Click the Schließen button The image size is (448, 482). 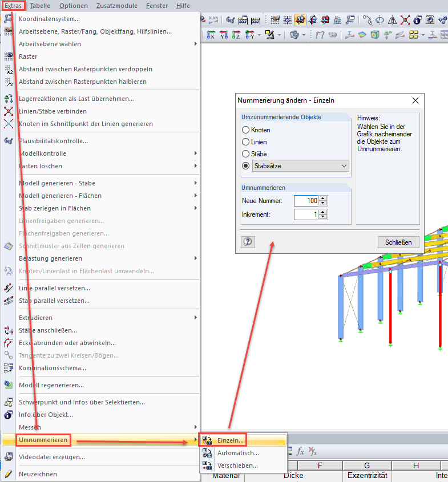pyautogui.click(x=398, y=242)
